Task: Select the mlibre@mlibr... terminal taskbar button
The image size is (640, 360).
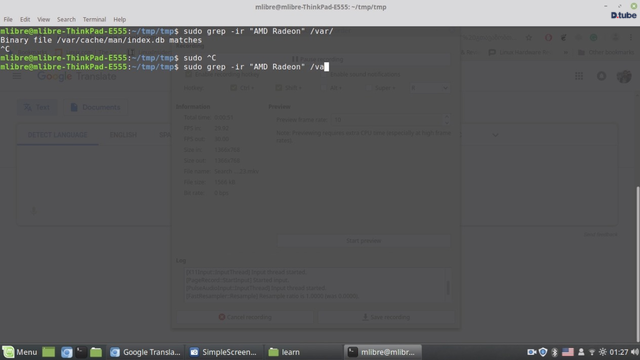Action: click(x=382, y=352)
